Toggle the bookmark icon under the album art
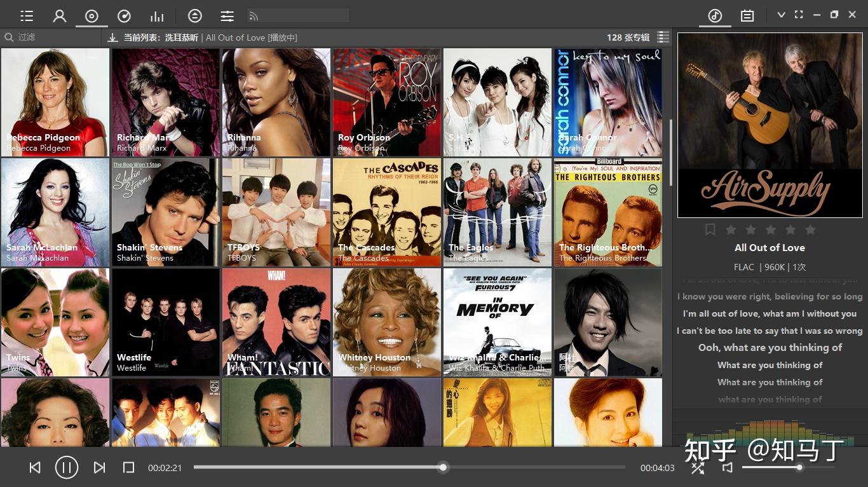The image size is (868, 487). (710, 230)
